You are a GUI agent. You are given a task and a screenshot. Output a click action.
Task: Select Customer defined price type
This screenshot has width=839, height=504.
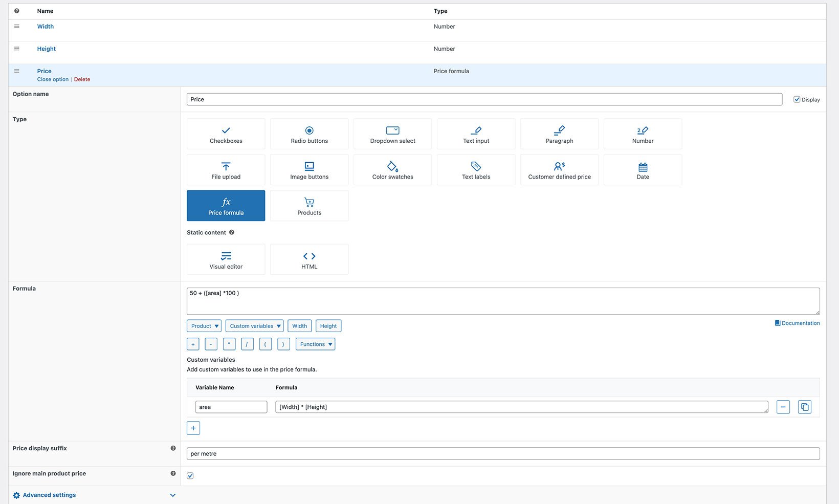coord(559,170)
